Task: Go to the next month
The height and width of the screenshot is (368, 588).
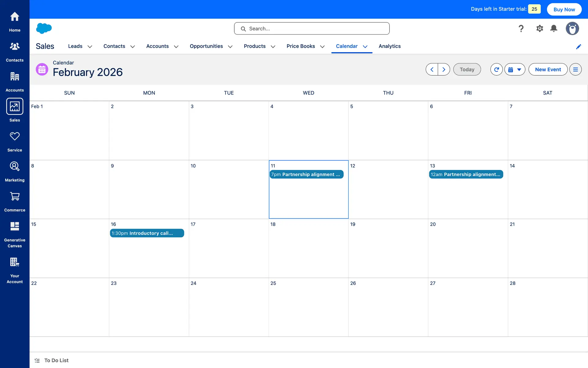Action: click(x=444, y=70)
